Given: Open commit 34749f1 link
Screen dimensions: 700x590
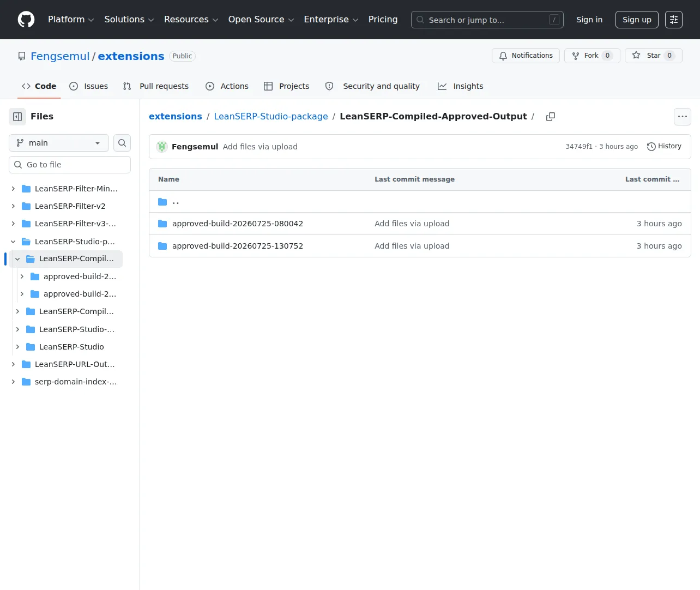Looking at the screenshot, I should click(579, 147).
